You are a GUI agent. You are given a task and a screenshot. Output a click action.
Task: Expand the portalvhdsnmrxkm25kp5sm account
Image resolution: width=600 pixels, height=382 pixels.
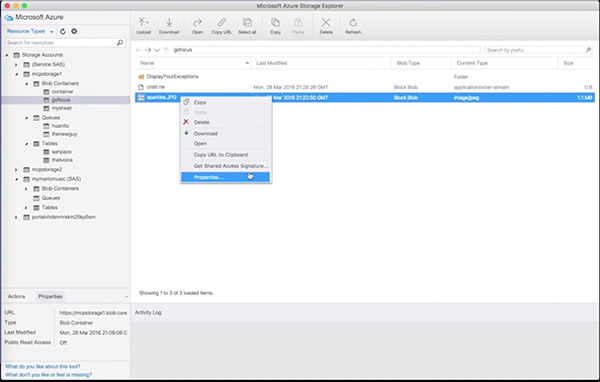click(16, 217)
